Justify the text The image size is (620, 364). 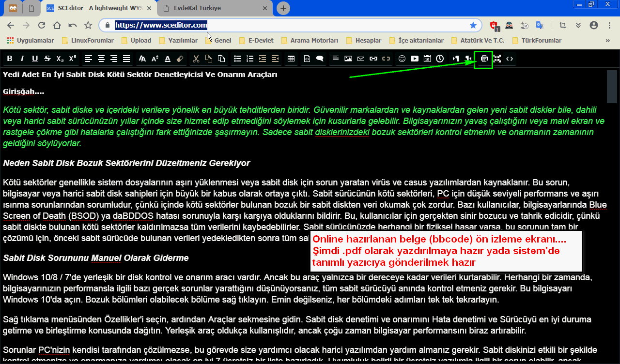[x=126, y=59]
